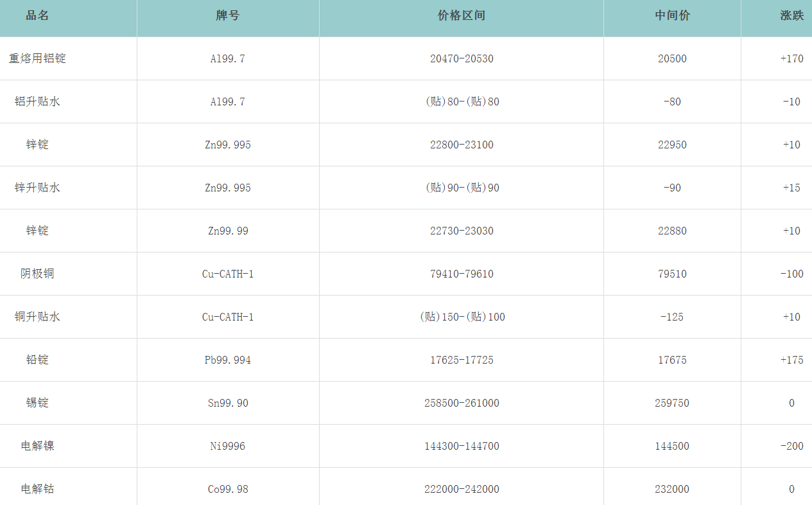812x505 pixels.
Task: Click price range 79410-79610
Action: (462, 274)
